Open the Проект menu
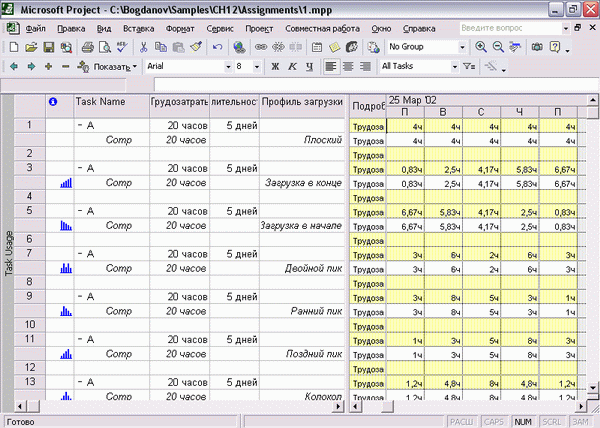Viewport: 600px width, 428px height. 259,29
